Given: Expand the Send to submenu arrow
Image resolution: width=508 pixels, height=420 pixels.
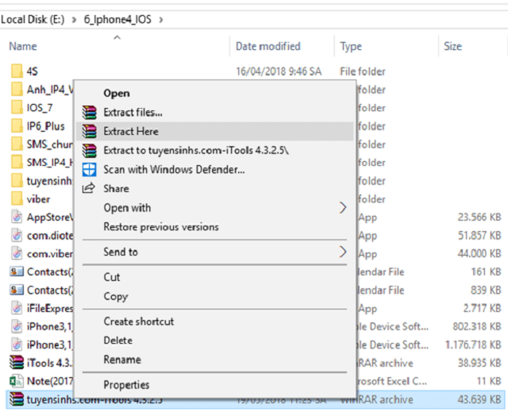Looking at the screenshot, I should point(342,252).
